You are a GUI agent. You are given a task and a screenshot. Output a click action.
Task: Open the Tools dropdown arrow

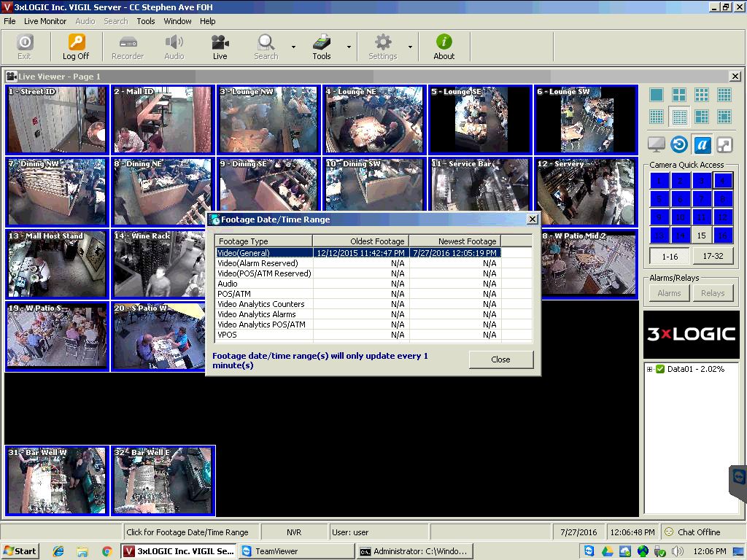tap(349, 47)
